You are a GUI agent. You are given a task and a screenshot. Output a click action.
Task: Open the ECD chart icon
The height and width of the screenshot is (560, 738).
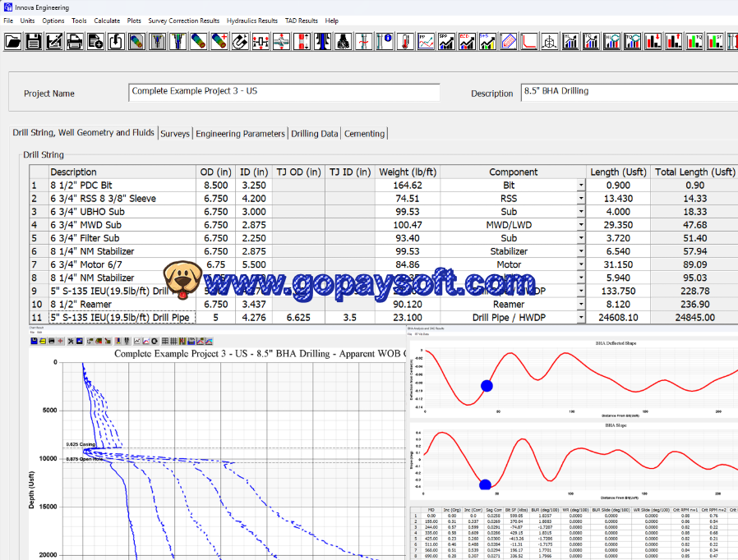pos(467,41)
